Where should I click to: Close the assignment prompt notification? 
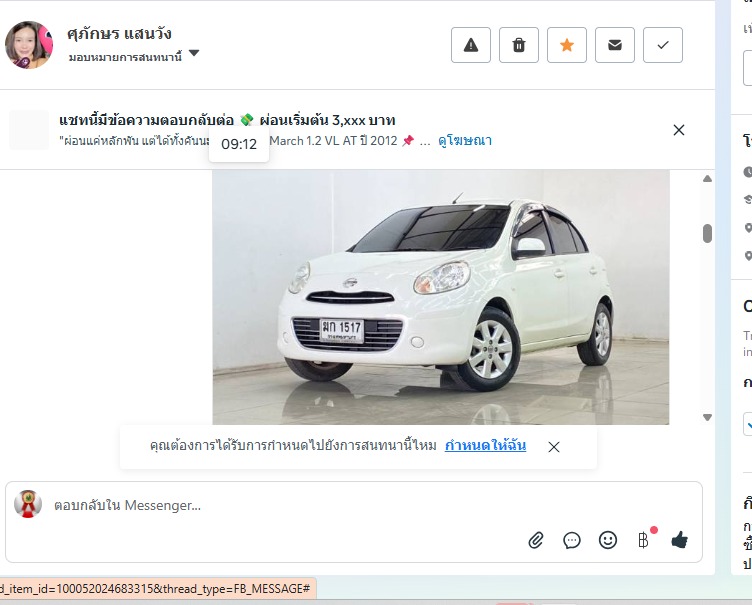coord(553,447)
